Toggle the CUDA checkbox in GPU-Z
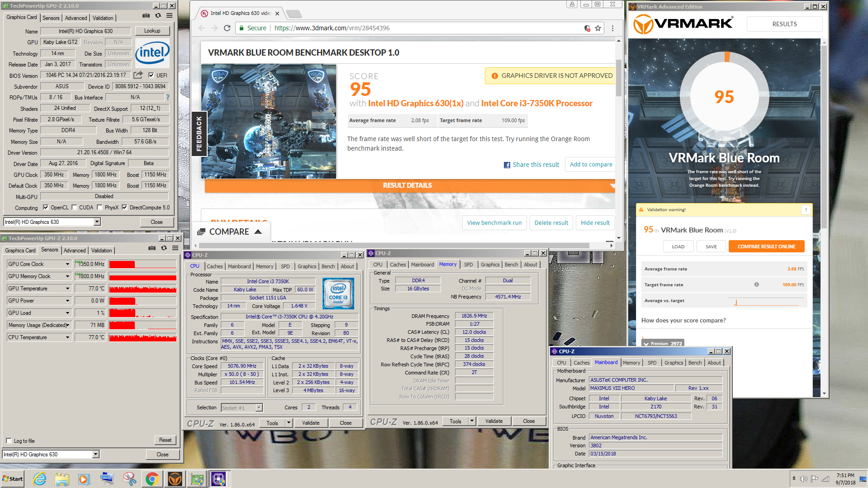 [74, 208]
